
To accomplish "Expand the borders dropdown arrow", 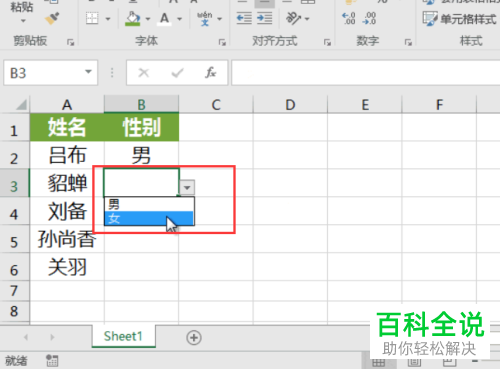I will click(108, 19).
